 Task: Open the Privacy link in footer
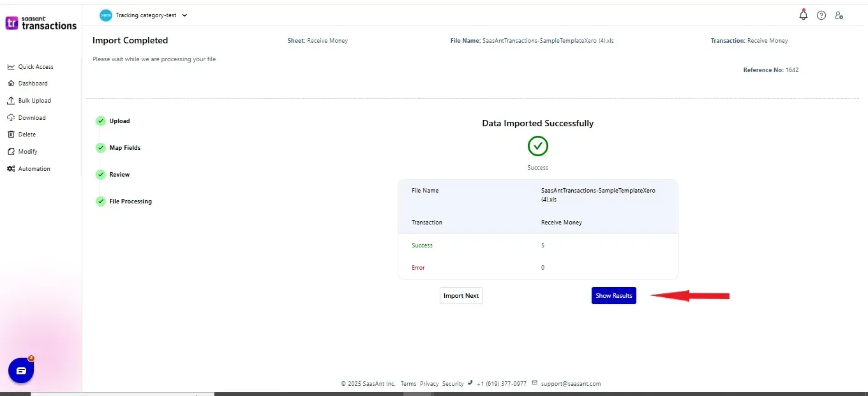click(429, 384)
